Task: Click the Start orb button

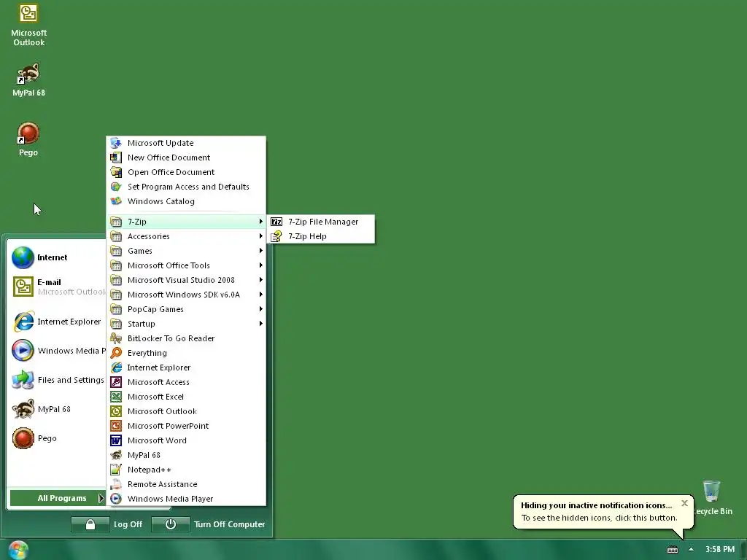Action: (x=18, y=550)
